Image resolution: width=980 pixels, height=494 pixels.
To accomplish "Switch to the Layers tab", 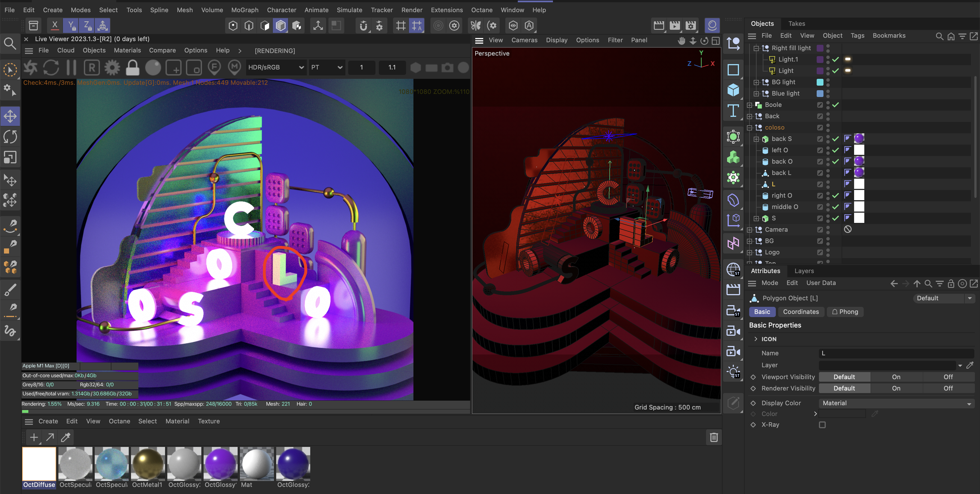I will tap(804, 271).
